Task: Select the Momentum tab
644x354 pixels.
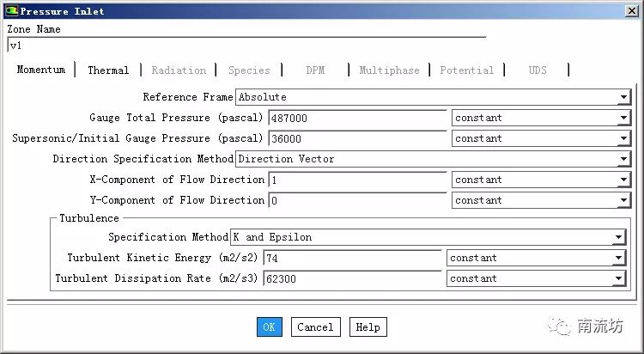Action: [x=40, y=70]
